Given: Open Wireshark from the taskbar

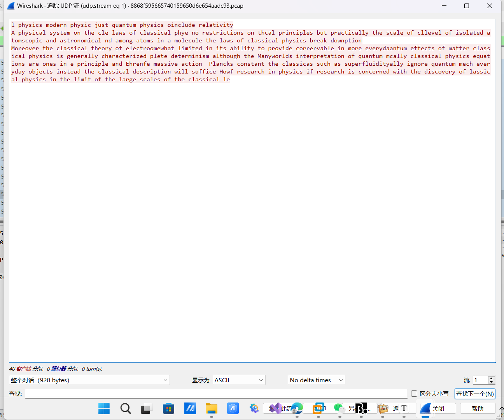Looking at the screenshot, I should click(425, 408).
